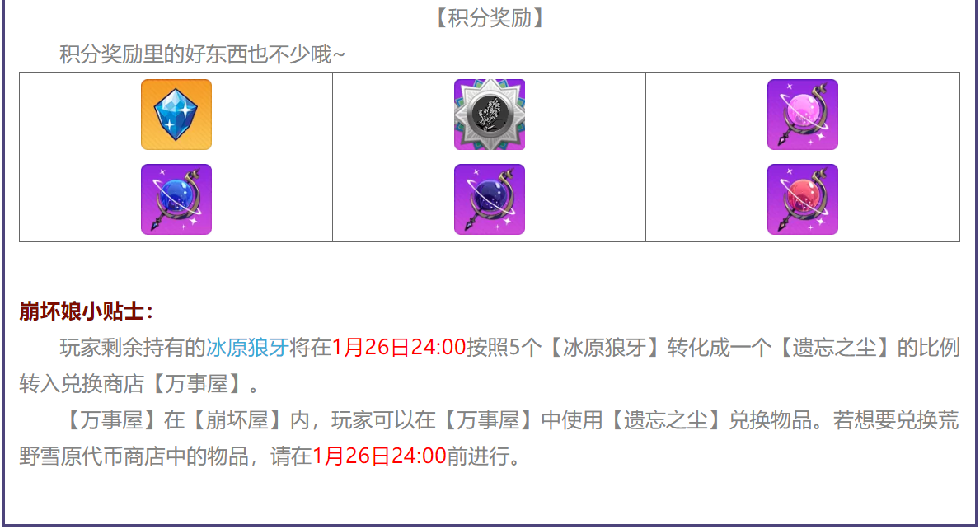Click the 【崩坏屋】 text
The image size is (980, 529).
tap(237, 419)
